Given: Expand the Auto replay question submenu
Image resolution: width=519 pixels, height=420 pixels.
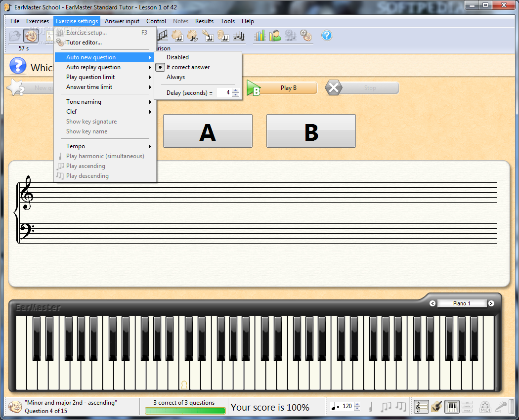Looking at the screenshot, I should coord(105,67).
